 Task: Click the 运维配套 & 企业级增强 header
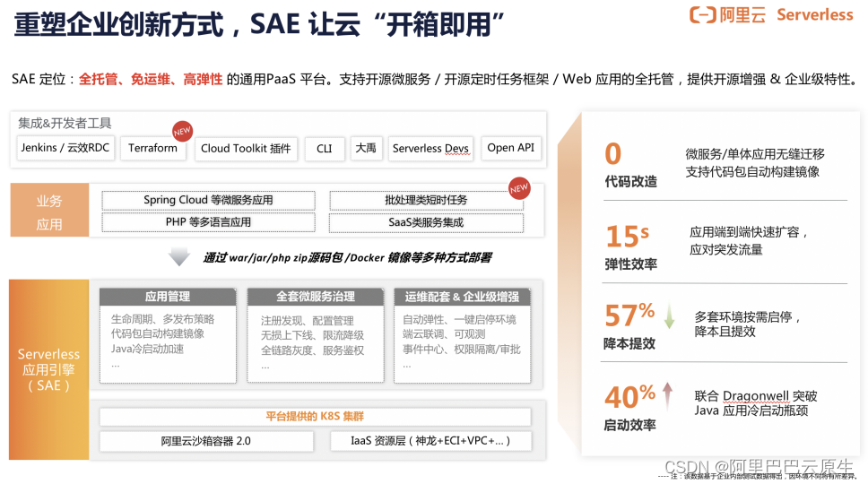tap(462, 297)
